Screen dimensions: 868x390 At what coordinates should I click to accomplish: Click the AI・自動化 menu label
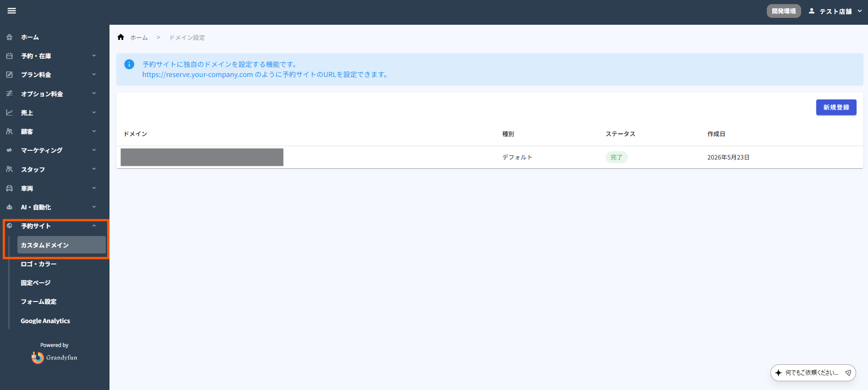(x=36, y=207)
